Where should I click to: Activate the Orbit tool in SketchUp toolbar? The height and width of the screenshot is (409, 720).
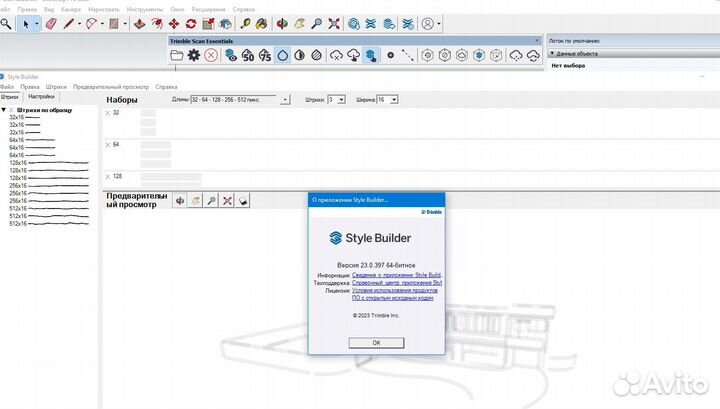282,24
